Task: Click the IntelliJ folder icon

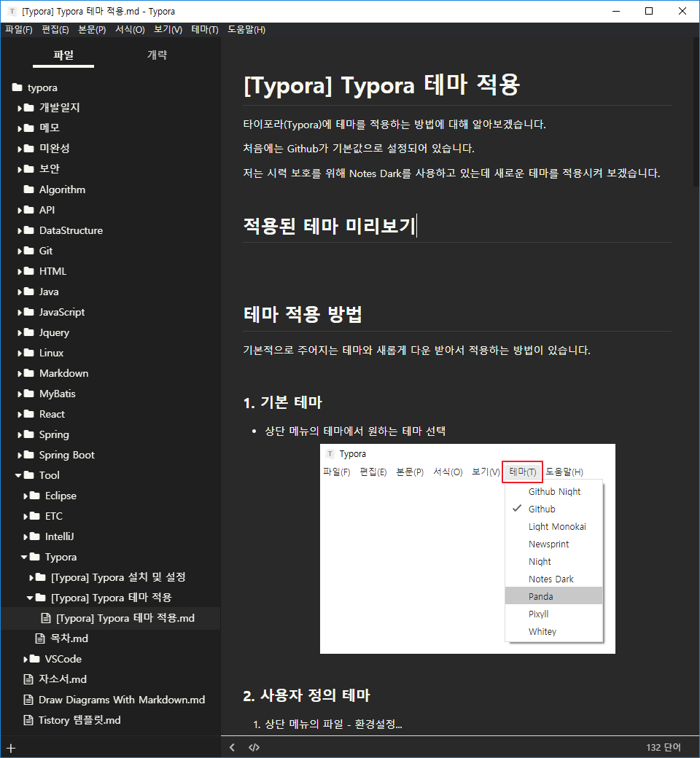Action: click(35, 536)
